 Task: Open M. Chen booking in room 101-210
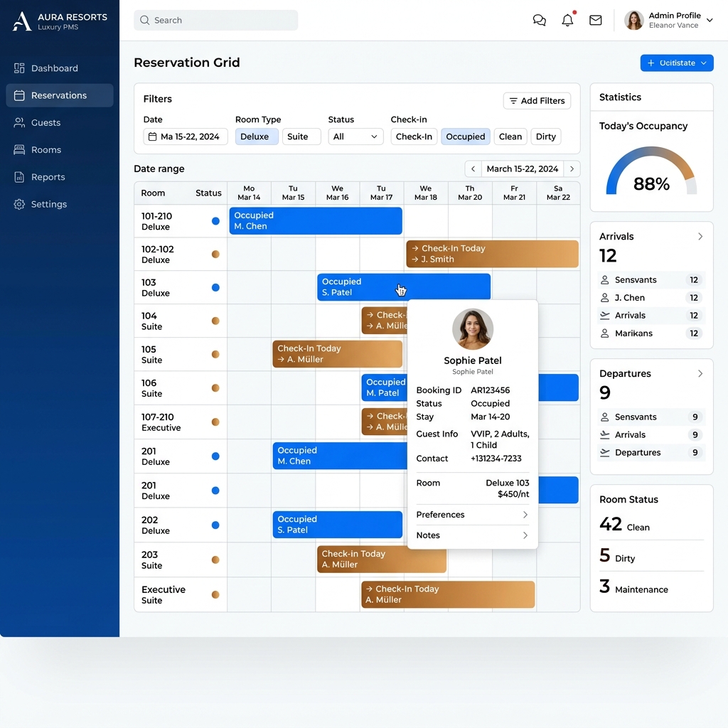[316, 221]
